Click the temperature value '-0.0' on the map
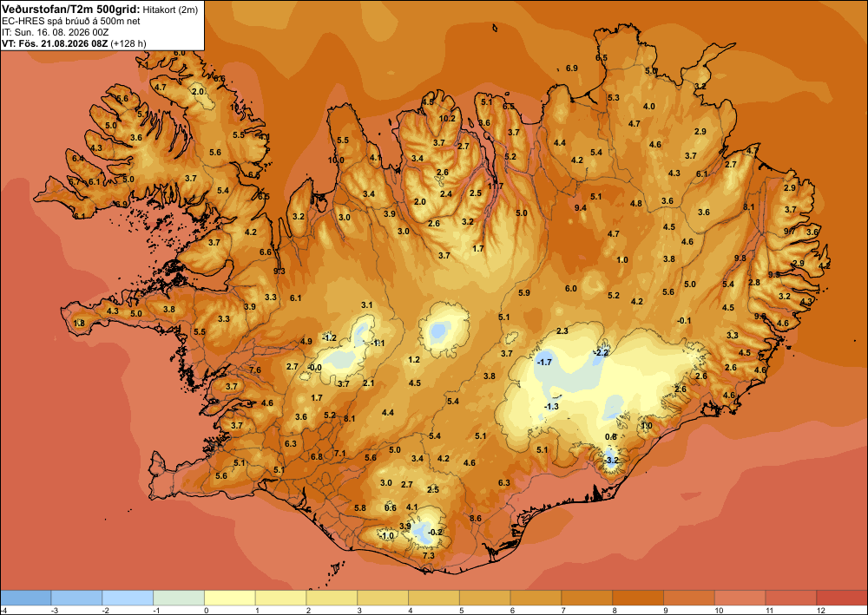The image size is (868, 615). point(314,368)
